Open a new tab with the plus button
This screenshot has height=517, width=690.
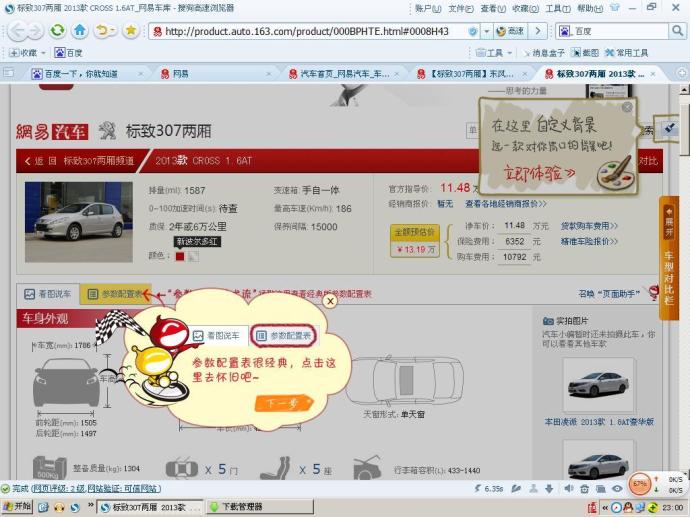(x=682, y=73)
